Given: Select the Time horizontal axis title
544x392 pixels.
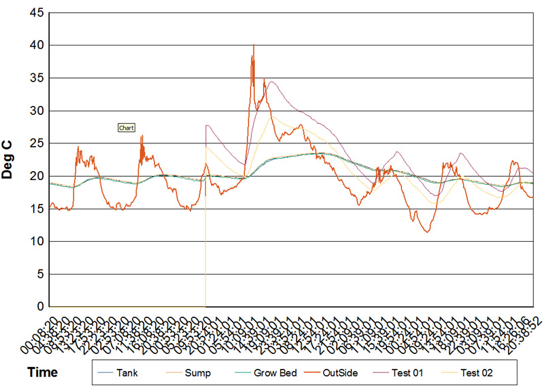Looking at the screenshot, I should (x=41, y=372).
